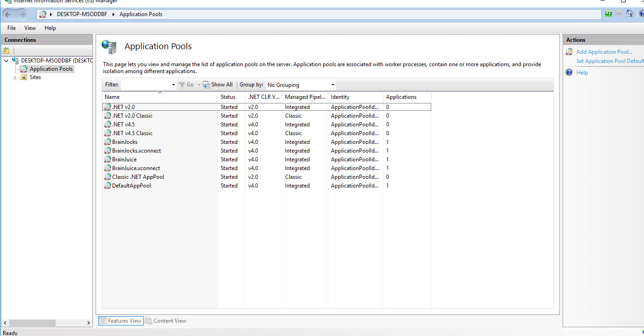Click arrow before DESKTOP-M5ODDBF in address bar
Image resolution: width=644 pixels, height=336 pixels.
coord(51,14)
